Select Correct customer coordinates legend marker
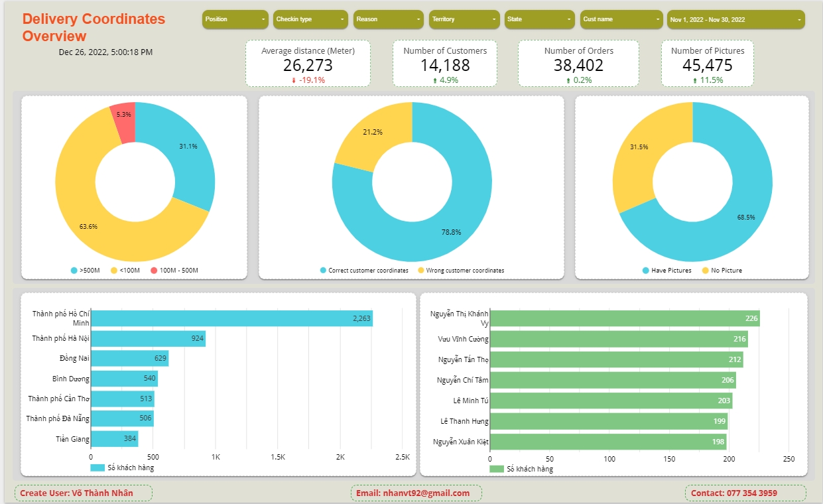The image size is (823, 504). point(323,271)
